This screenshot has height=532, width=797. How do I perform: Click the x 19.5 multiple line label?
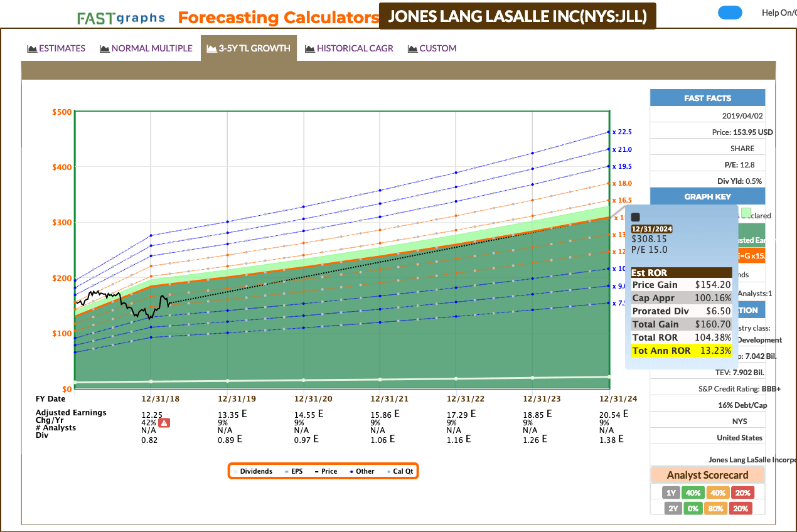623,166
